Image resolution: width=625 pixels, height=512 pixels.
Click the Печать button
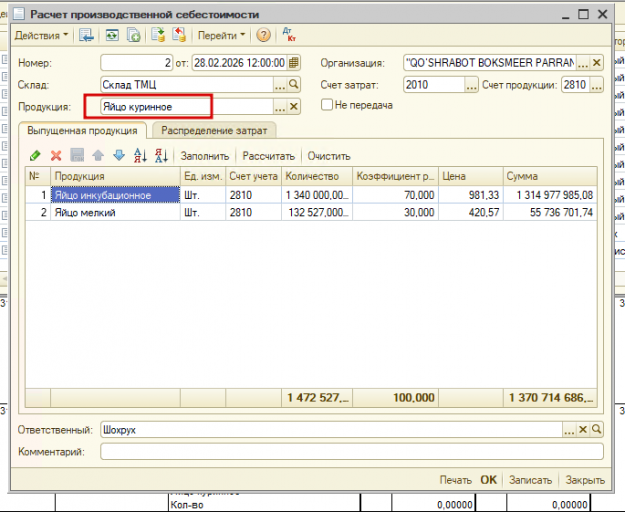[456, 480]
